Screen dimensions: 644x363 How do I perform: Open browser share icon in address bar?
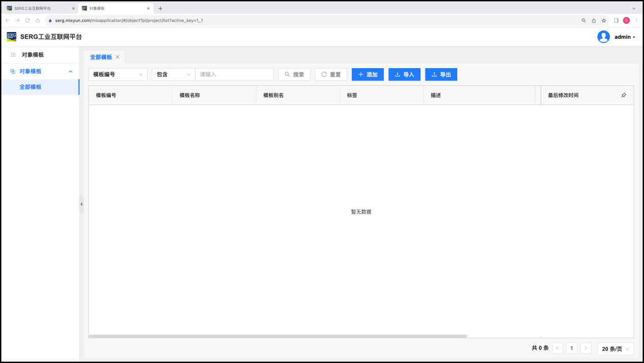pos(594,20)
